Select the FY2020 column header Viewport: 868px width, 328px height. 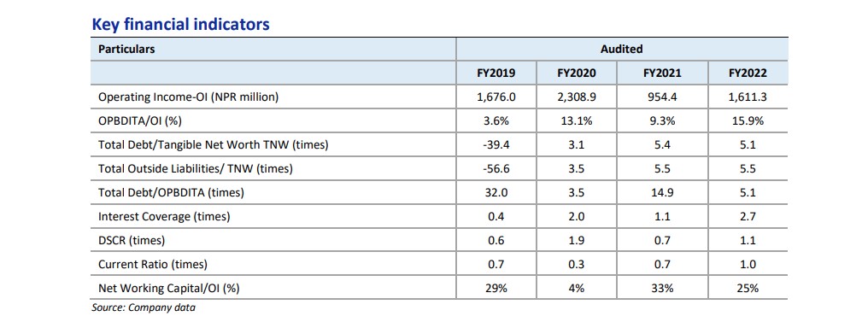577,73
